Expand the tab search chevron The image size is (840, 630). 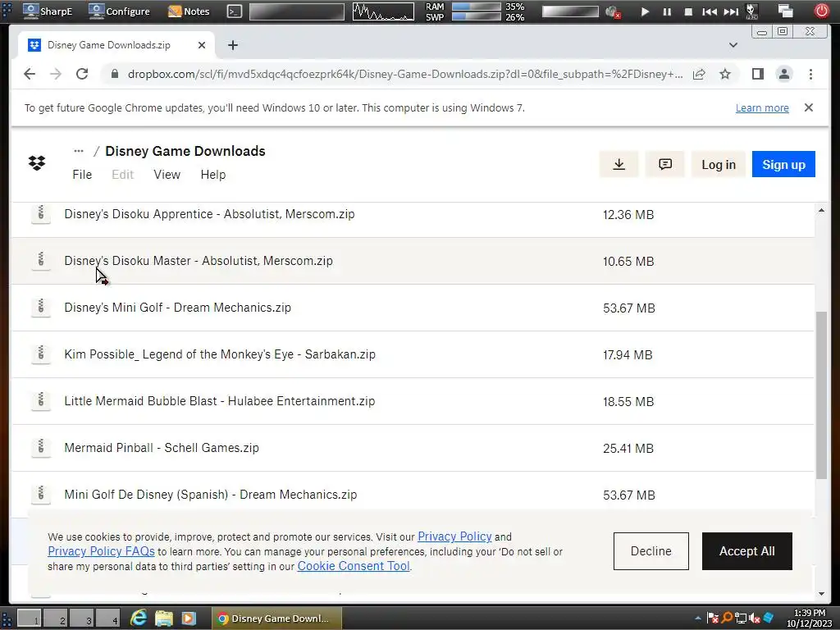pyautogui.click(x=733, y=45)
